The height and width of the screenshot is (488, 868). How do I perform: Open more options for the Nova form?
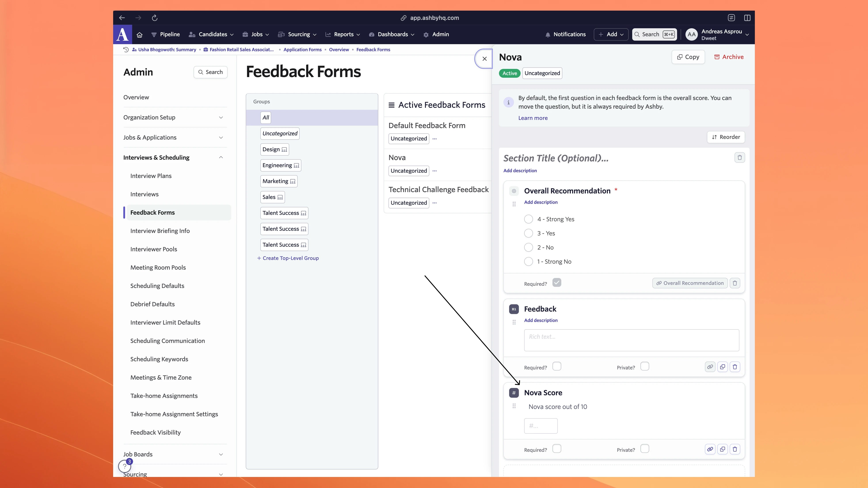435,170
